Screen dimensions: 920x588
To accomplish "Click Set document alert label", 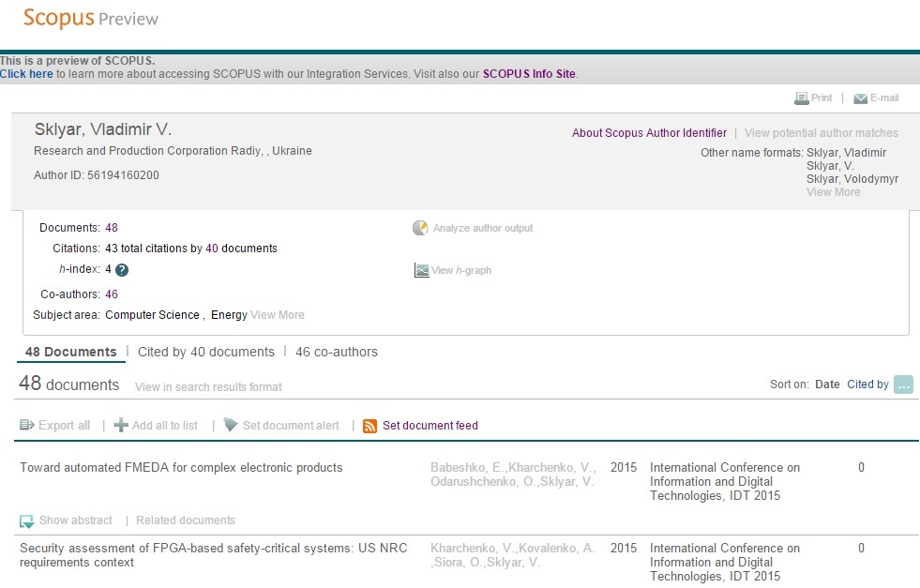I will click(291, 426).
